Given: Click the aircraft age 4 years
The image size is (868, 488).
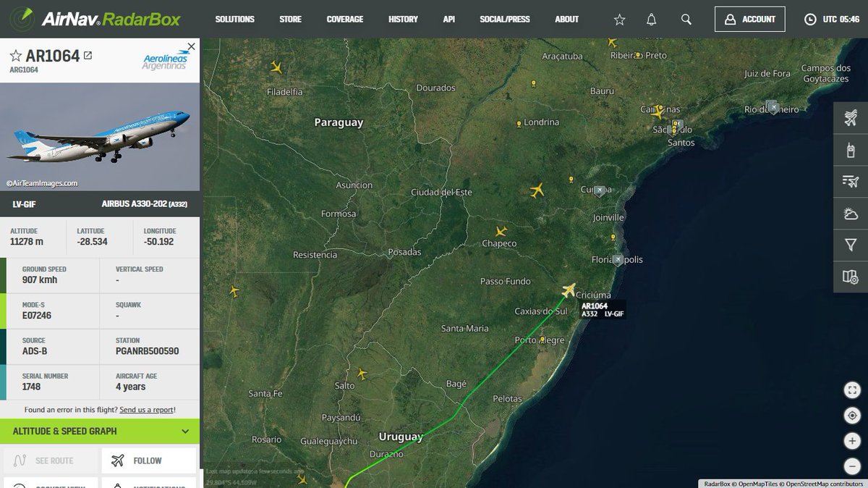Looking at the screenshot, I should pyautogui.click(x=130, y=387).
